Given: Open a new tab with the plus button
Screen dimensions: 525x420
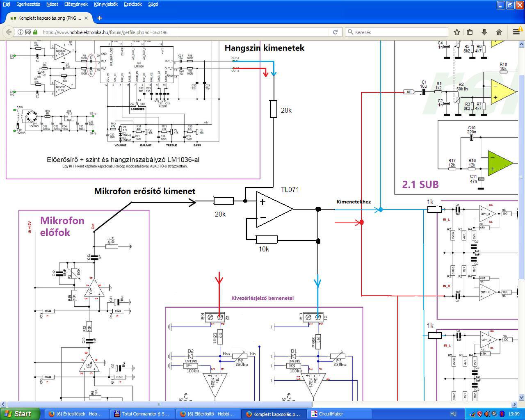Looking at the screenshot, I should pos(99,18).
